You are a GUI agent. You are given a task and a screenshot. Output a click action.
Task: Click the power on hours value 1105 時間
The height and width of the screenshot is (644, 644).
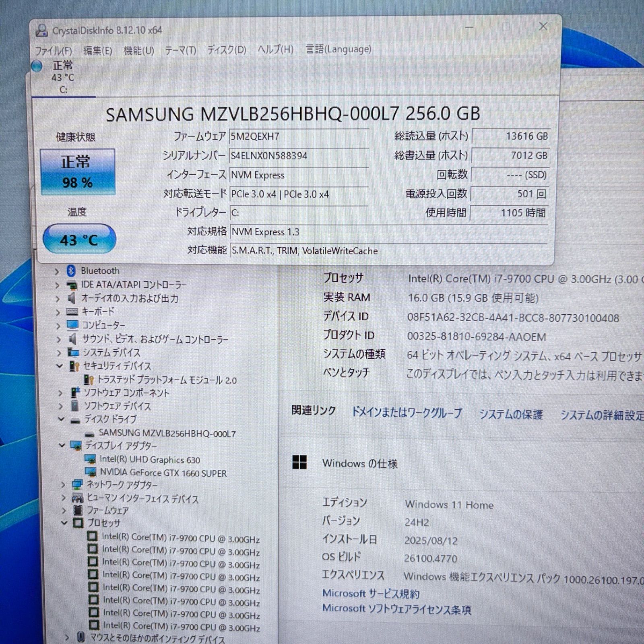[509, 213]
